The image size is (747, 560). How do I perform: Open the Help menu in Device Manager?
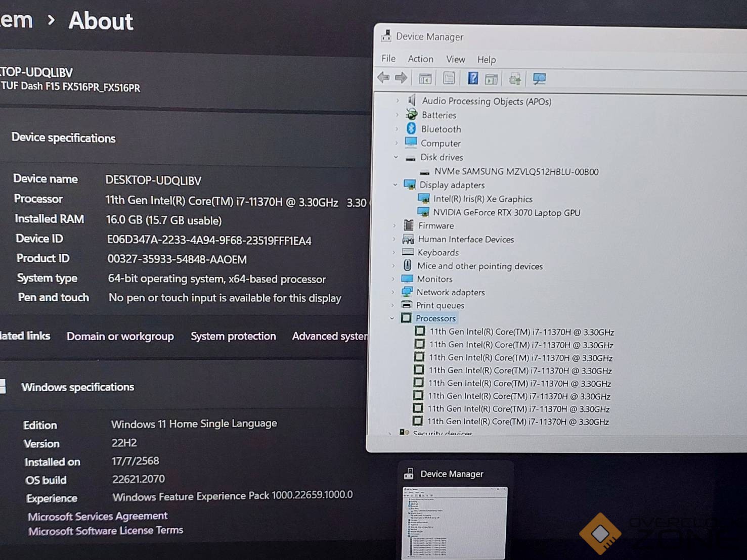click(487, 60)
